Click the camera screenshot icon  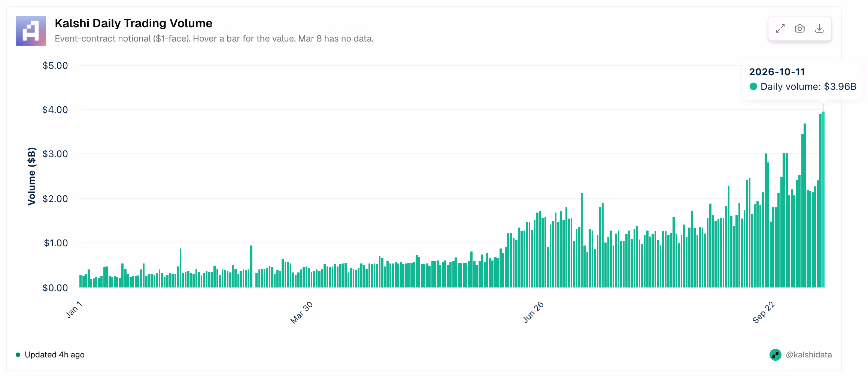800,28
